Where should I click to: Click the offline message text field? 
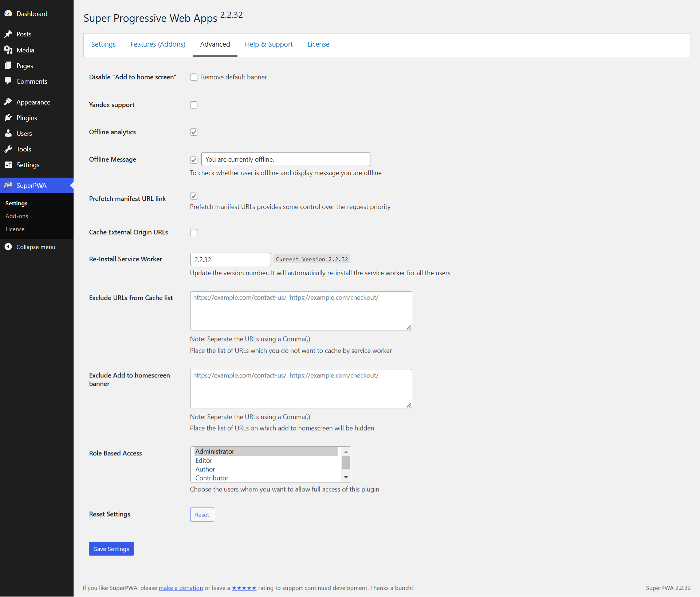coord(286,159)
